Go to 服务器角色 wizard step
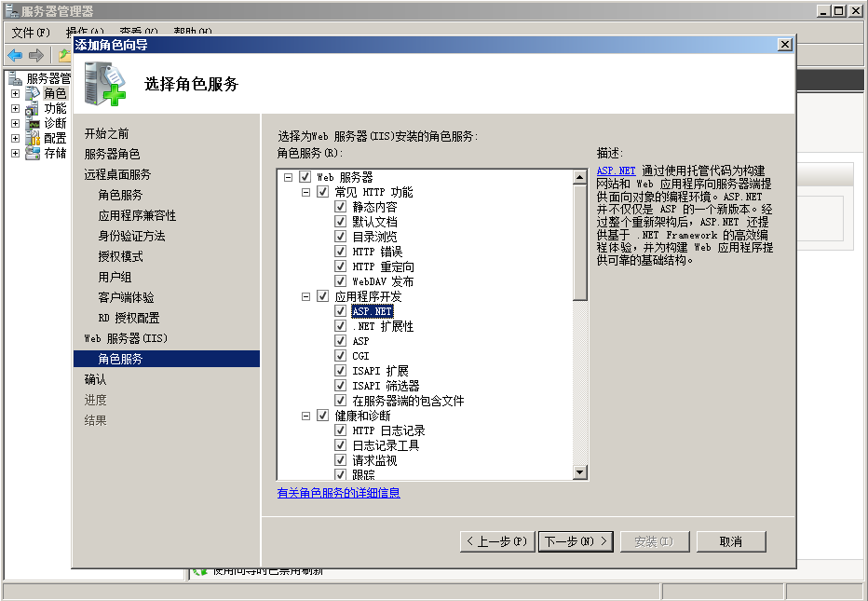This screenshot has width=868, height=601. 112,154
